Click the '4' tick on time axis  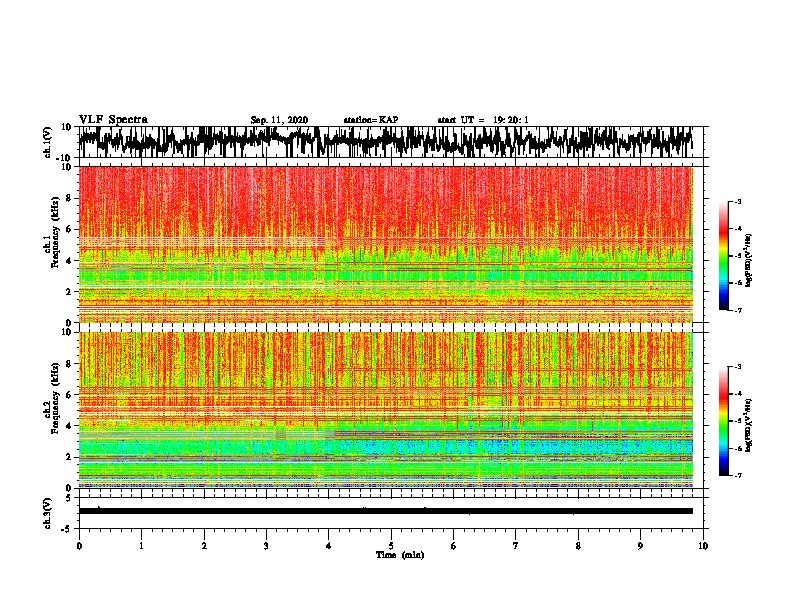(329, 546)
